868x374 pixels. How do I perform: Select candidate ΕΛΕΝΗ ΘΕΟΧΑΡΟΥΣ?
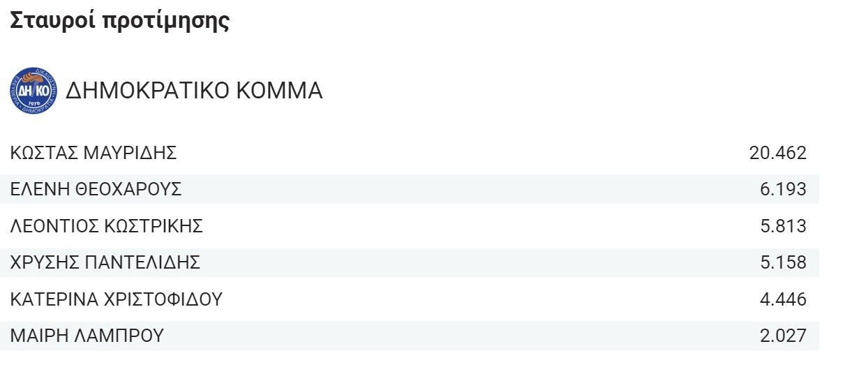pos(96,189)
